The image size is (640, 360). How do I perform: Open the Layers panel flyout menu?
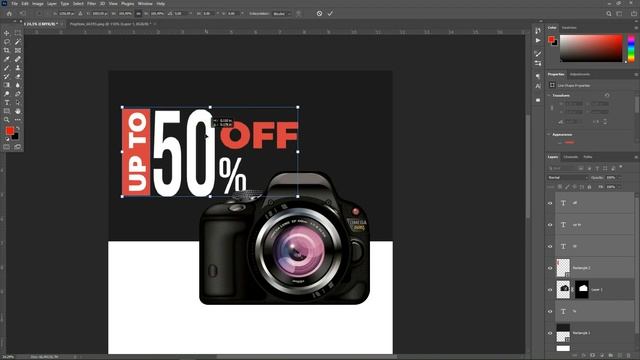(636, 157)
